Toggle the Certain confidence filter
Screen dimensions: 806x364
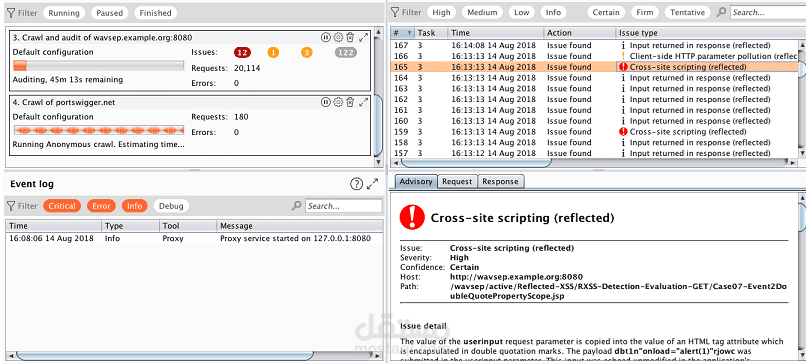606,12
